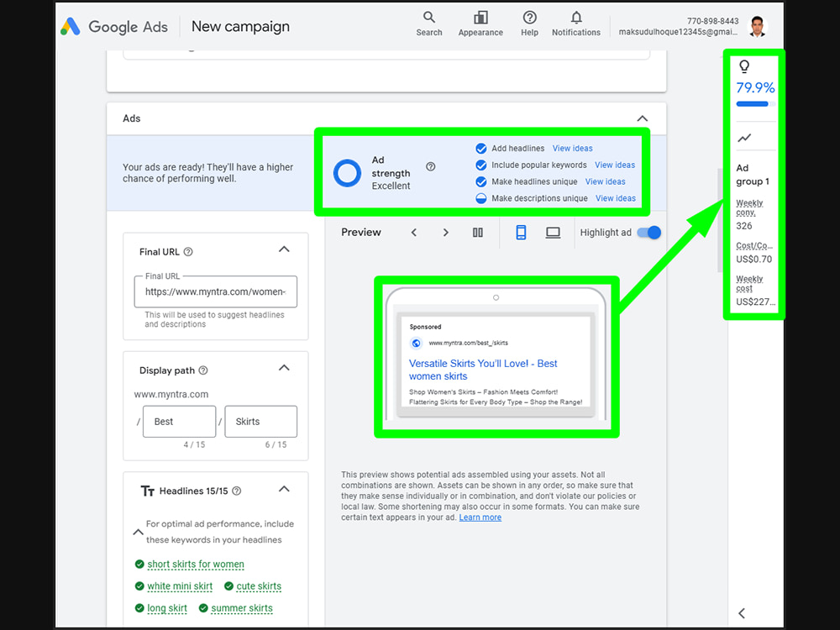
Task: Click the 79.9% optimization score bar
Action: coord(755,104)
